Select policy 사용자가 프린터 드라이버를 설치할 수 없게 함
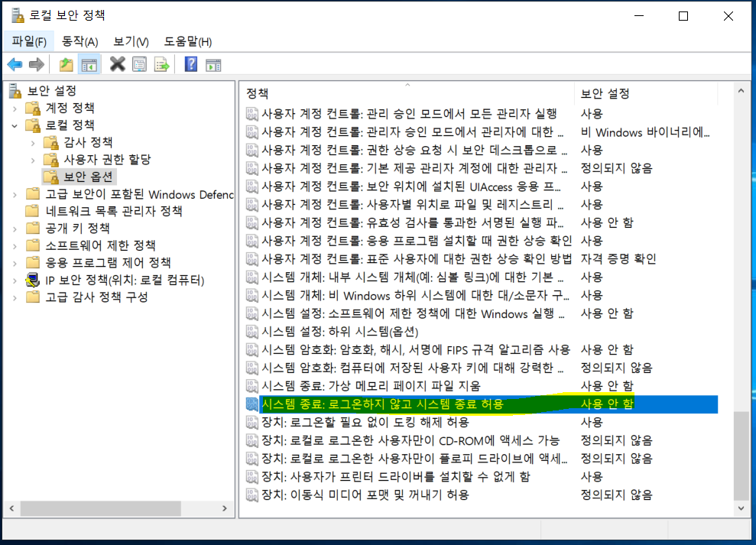Image resolution: width=756 pixels, height=545 pixels. (x=395, y=477)
